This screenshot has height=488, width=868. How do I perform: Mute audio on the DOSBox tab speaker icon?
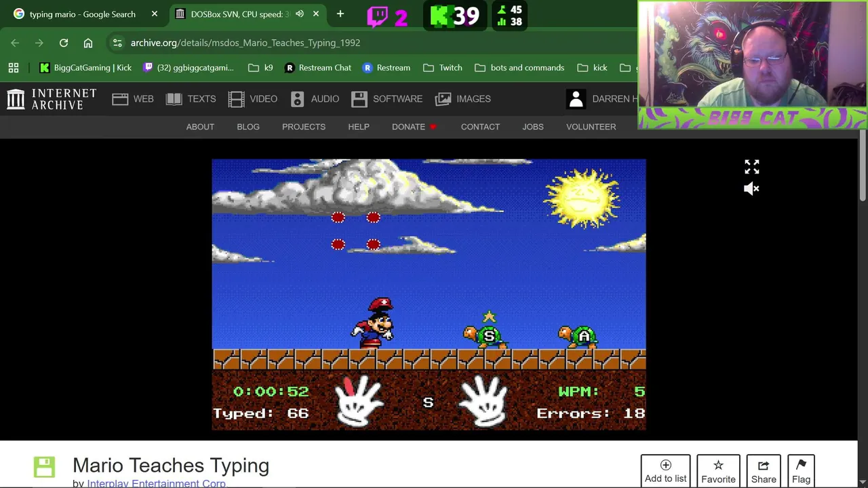click(300, 14)
